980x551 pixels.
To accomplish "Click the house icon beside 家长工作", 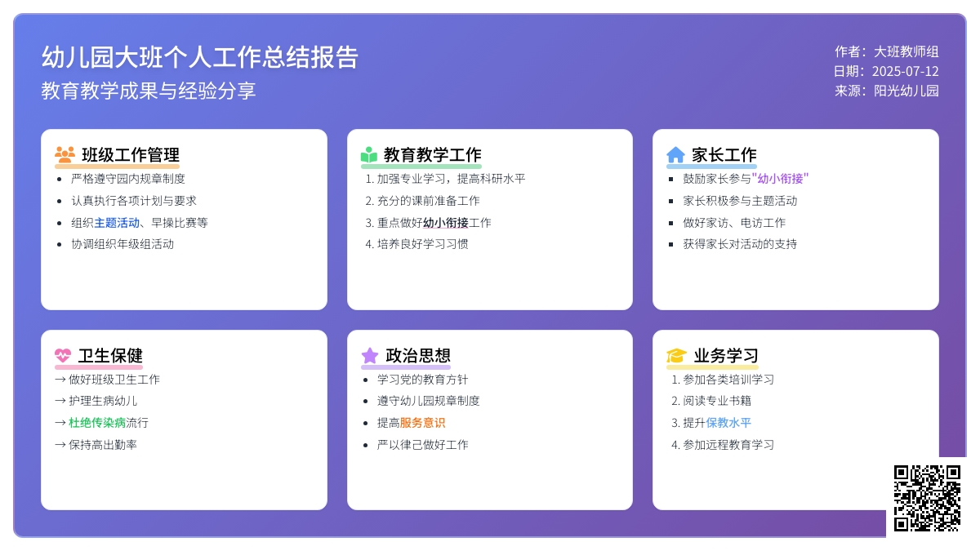I will pyautogui.click(x=676, y=154).
